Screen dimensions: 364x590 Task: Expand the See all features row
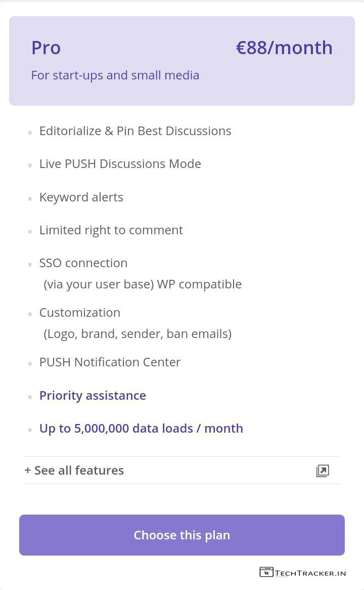[x=74, y=471]
